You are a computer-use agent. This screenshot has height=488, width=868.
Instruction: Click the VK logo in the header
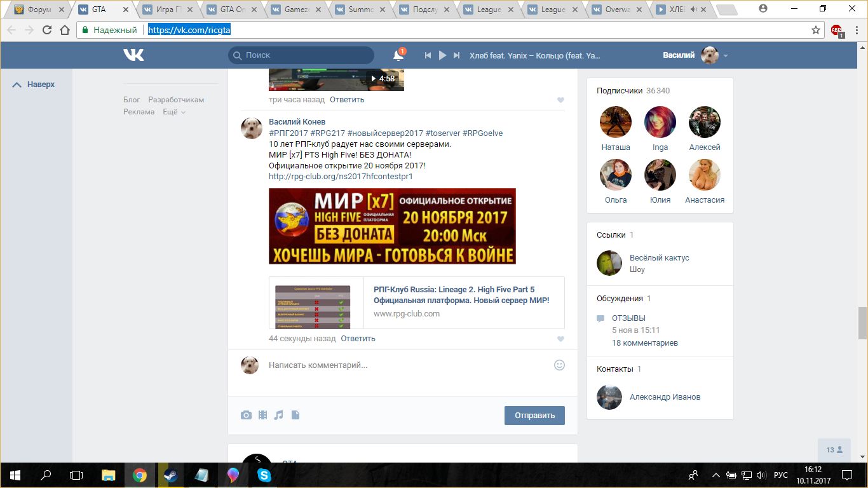(x=133, y=55)
